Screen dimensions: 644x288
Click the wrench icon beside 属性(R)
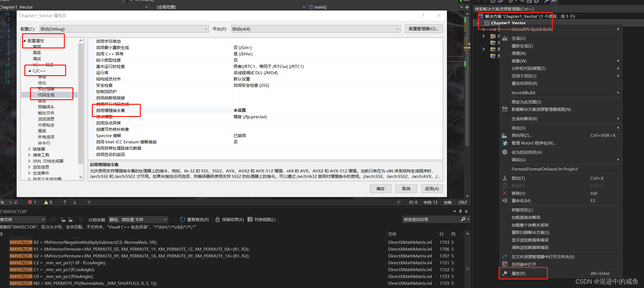point(504,273)
